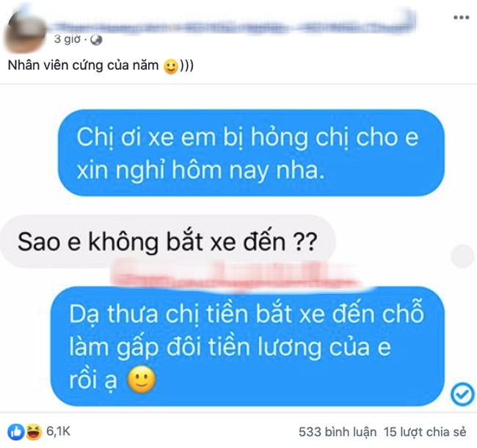Click the blurred red text above last message
This screenshot has width=477, height=448.
[237, 274]
